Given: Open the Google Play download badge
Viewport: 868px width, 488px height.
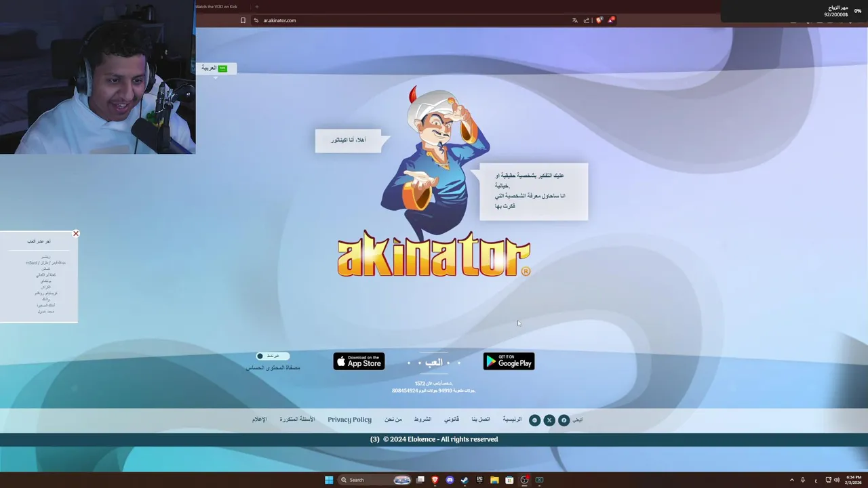Looking at the screenshot, I should (509, 361).
